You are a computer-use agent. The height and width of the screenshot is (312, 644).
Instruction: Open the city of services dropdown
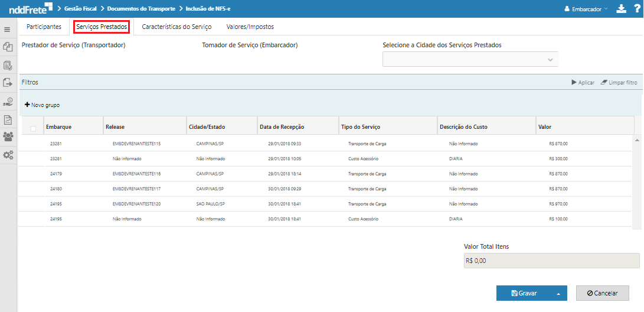click(470, 60)
